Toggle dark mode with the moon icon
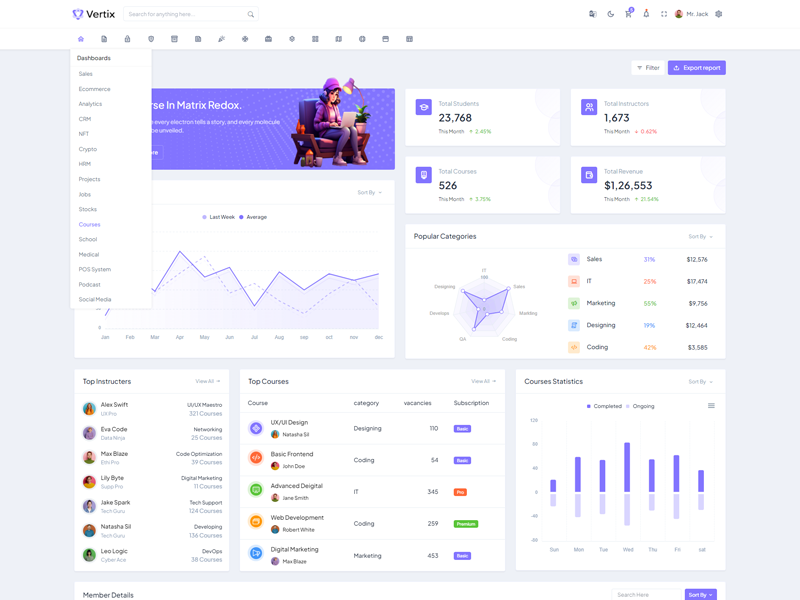 tap(611, 14)
